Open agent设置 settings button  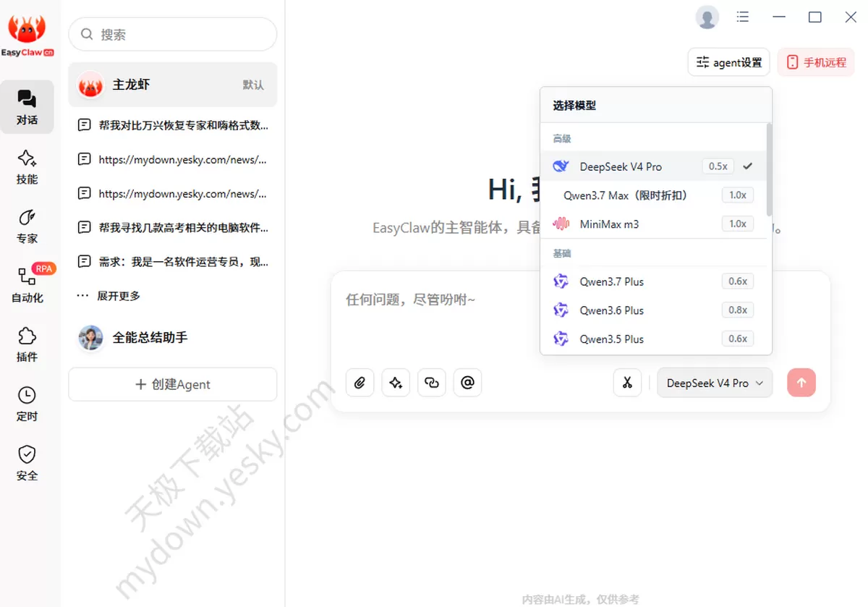729,62
